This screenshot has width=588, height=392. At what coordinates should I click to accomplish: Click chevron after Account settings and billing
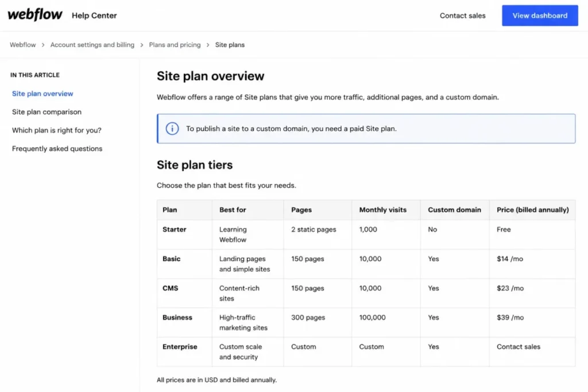[x=142, y=45]
